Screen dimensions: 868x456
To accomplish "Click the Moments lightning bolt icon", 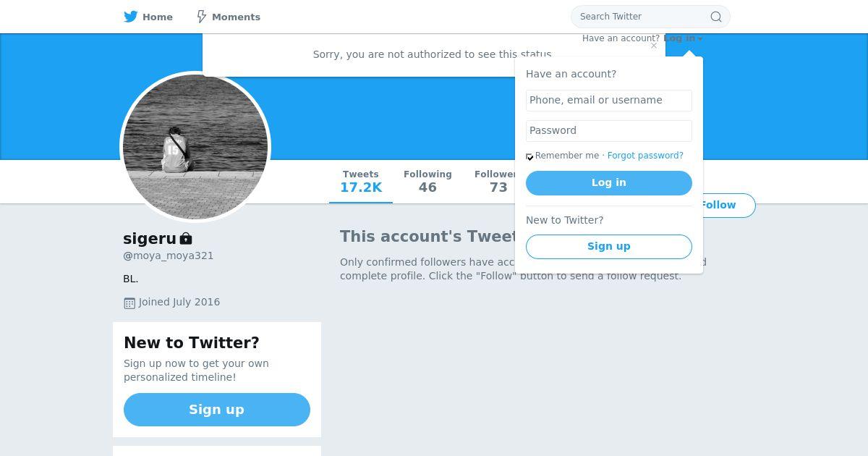I will point(202,17).
